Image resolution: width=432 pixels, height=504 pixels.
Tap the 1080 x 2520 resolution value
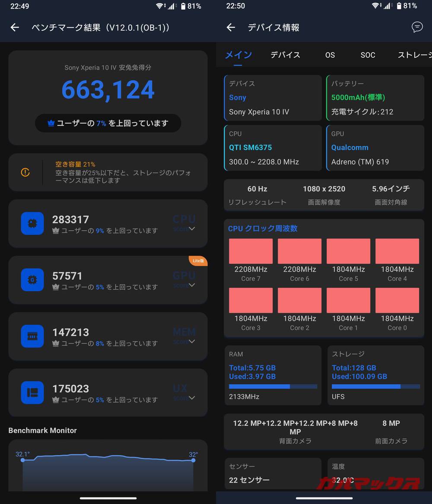[x=324, y=189]
